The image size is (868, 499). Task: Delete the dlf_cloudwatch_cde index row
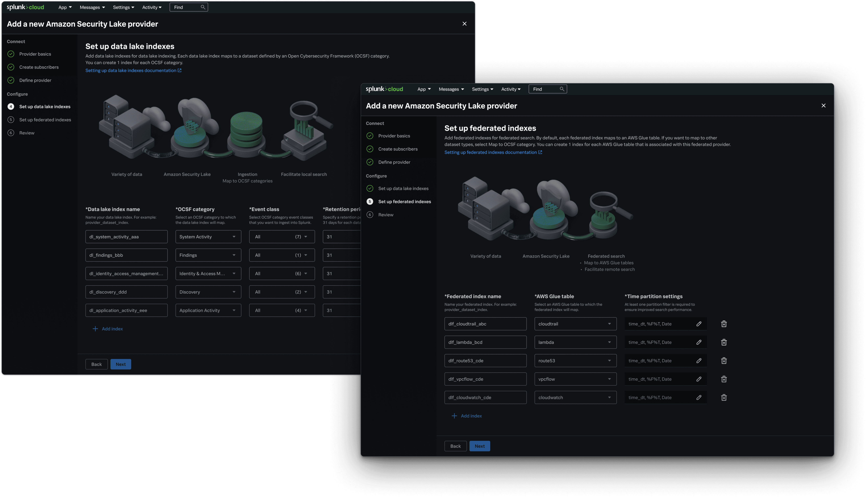click(x=724, y=398)
